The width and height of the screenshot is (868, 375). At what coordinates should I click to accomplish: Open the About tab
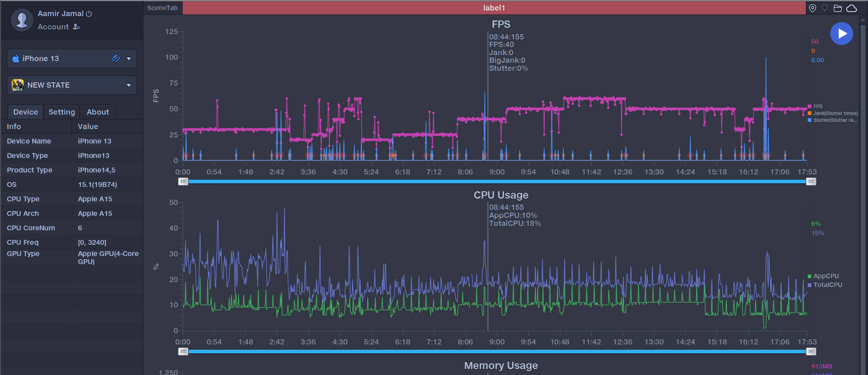point(98,112)
